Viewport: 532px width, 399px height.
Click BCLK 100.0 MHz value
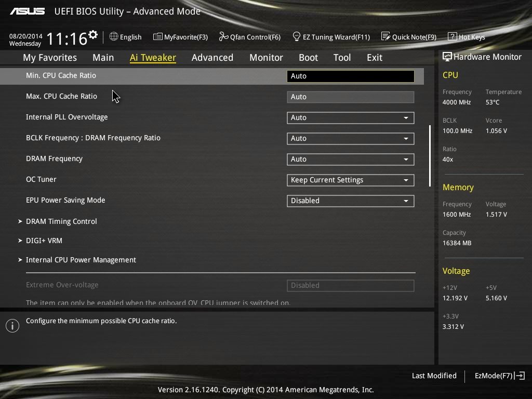click(457, 130)
